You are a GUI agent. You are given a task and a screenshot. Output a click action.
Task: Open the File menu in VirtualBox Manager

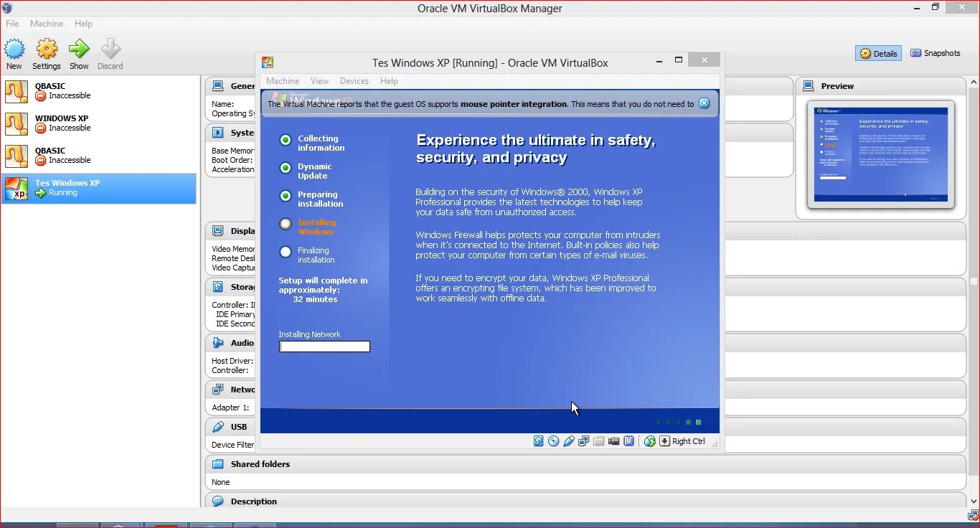click(12, 24)
